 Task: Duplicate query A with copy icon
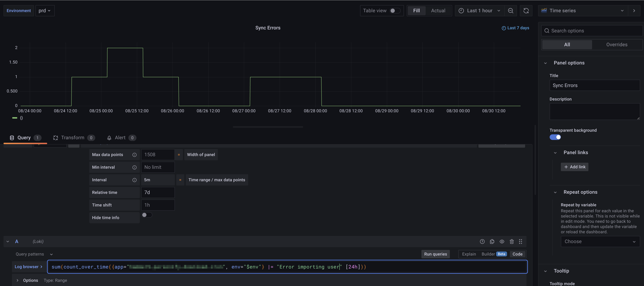coord(492,241)
